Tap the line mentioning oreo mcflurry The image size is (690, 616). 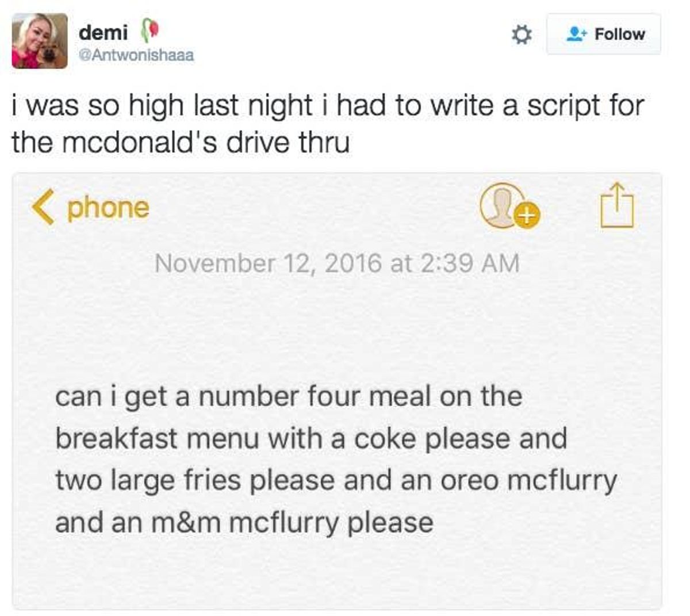[336, 481]
